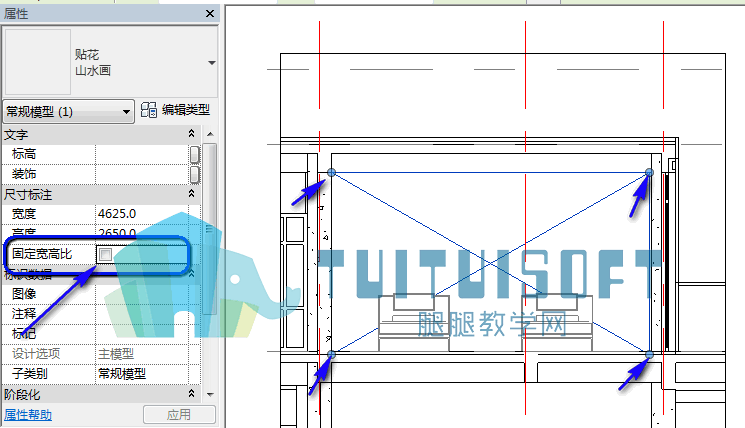Viewport: 745px width, 428px height.
Task: Open the 贴花 山水画 type selector dropdown
Action: 212,63
